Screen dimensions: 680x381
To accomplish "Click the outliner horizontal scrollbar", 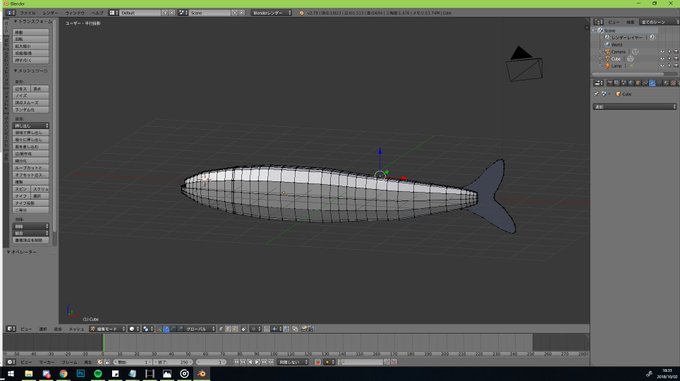I will (628, 74).
